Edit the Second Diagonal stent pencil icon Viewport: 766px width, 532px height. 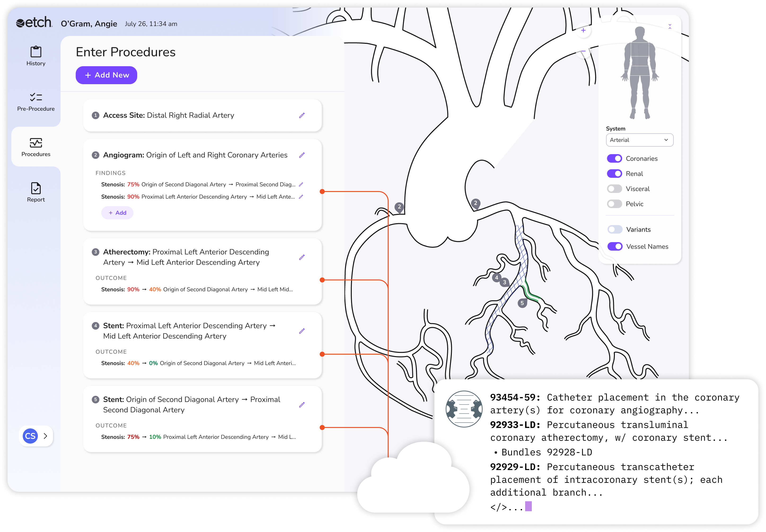pyautogui.click(x=302, y=405)
